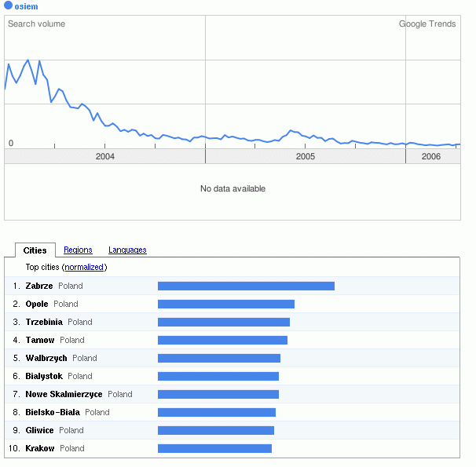Click the osiem search term label
Viewport: 476px width, 467px height.
[x=26, y=6]
